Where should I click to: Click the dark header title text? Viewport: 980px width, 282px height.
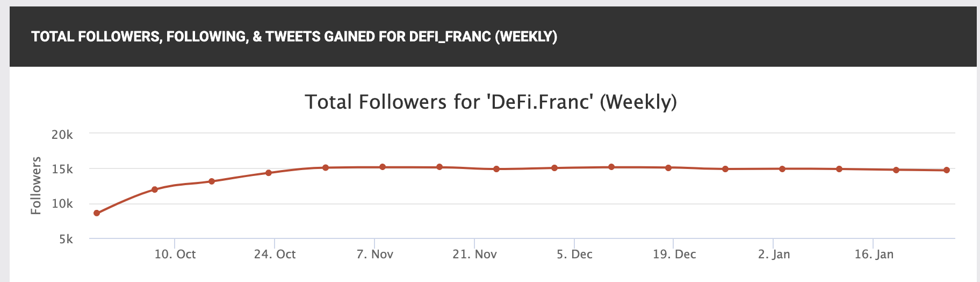pyautogui.click(x=294, y=37)
